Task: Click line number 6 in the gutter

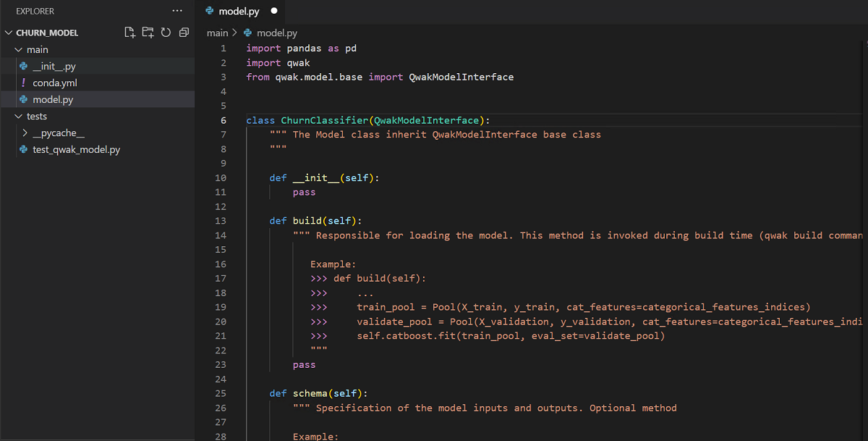Action: 224,120
